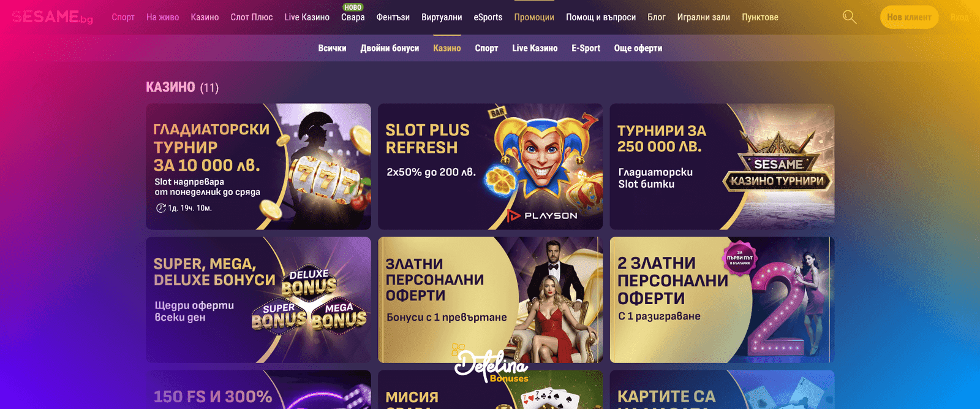Open the Помощ и въпроси menu

coord(601,17)
